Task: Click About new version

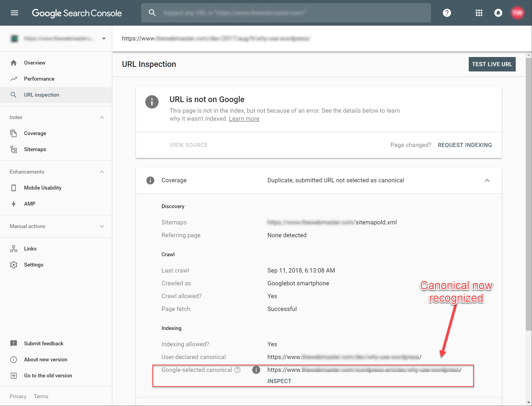Action: (x=56, y=359)
